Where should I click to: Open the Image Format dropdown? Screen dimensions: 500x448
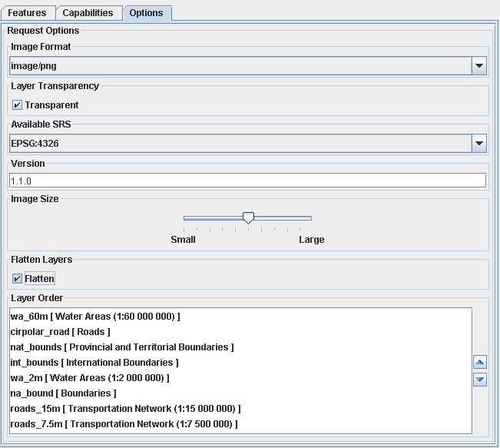point(479,66)
